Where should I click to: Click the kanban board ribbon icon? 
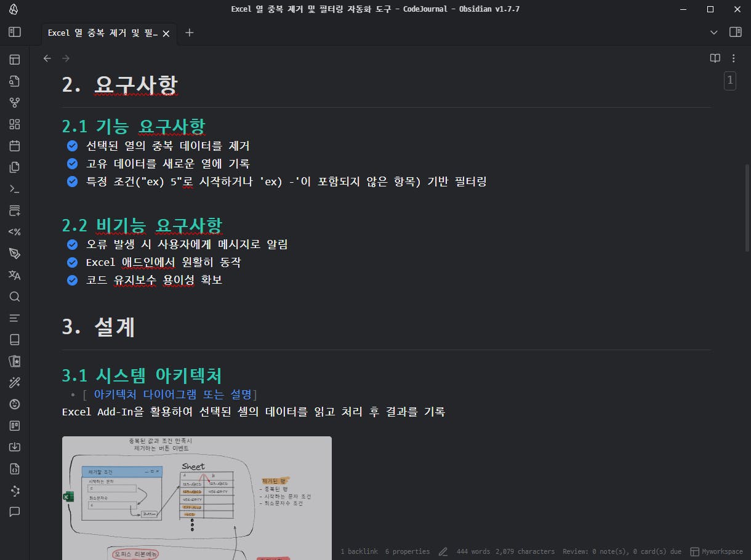(x=15, y=426)
